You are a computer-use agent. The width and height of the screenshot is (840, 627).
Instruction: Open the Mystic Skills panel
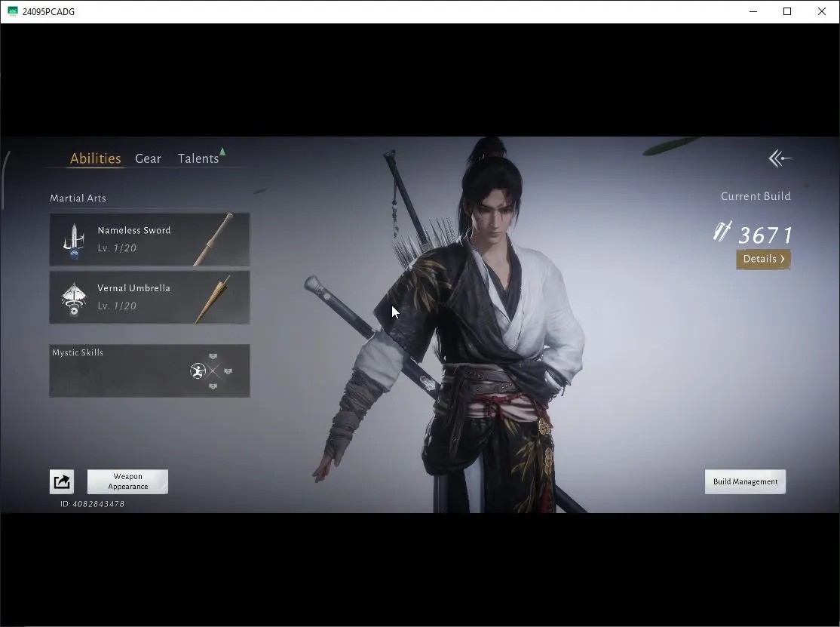coord(149,370)
